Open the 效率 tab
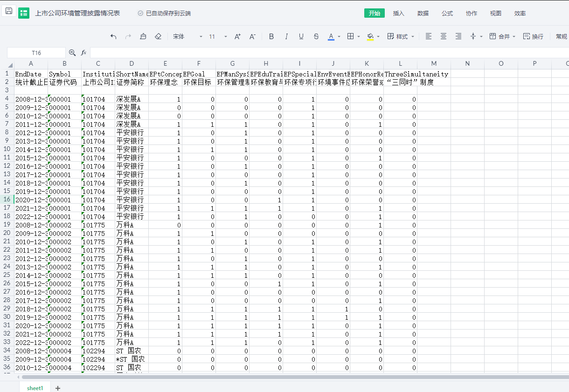Image resolution: width=569 pixels, height=392 pixels. pos(520,13)
